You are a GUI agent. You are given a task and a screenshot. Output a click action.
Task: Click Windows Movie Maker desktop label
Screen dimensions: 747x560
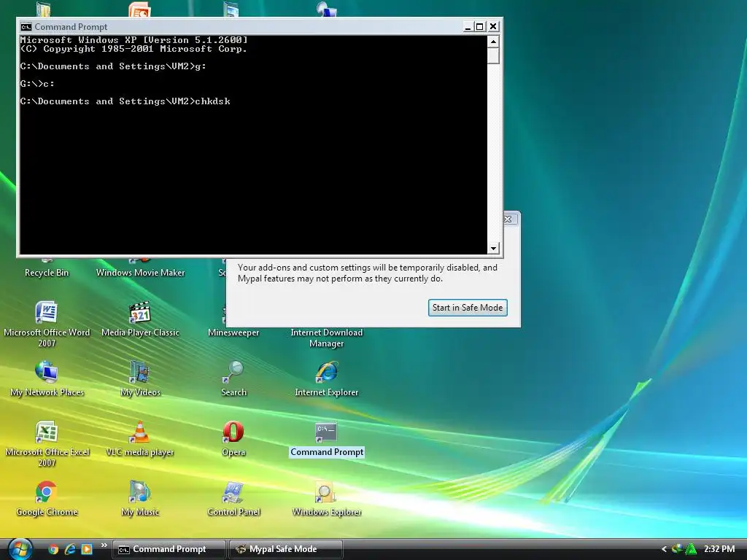[140, 273]
